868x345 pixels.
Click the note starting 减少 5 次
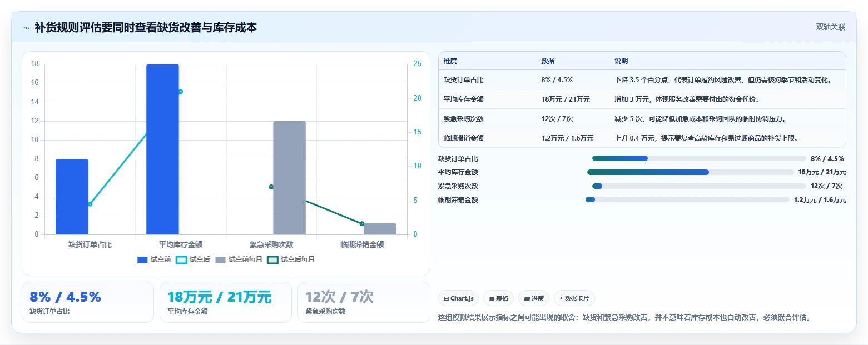700,119
